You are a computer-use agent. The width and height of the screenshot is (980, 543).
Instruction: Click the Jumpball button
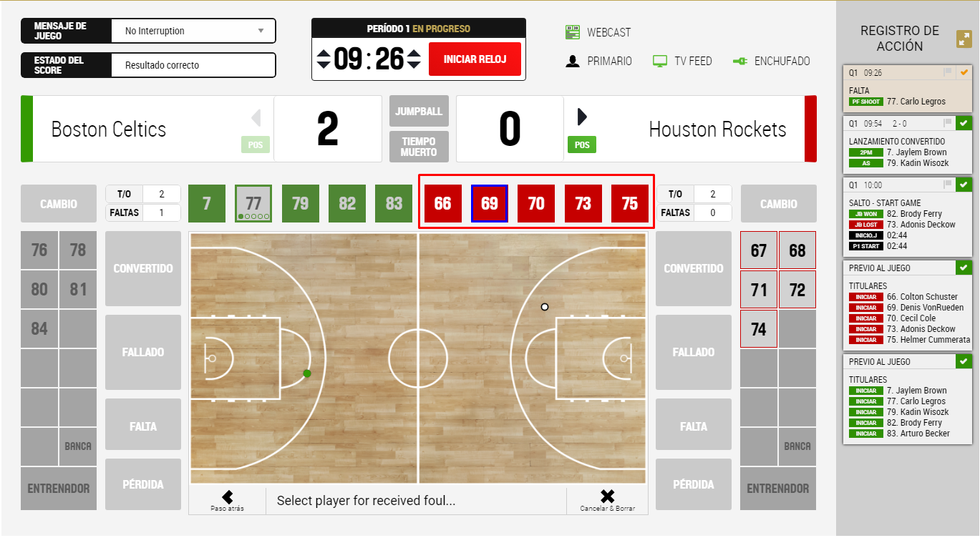[419, 112]
